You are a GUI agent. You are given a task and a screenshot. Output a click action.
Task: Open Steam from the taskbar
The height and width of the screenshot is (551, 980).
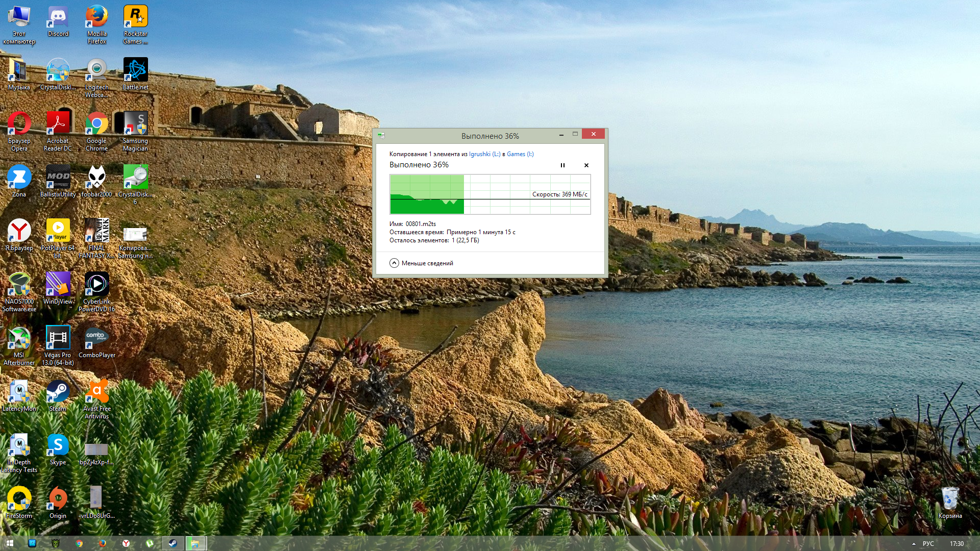173,543
